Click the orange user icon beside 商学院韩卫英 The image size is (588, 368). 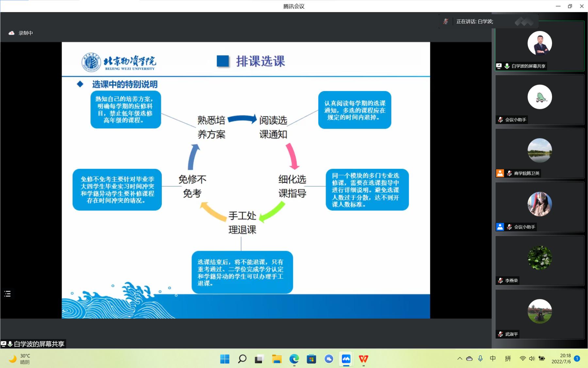click(x=500, y=173)
